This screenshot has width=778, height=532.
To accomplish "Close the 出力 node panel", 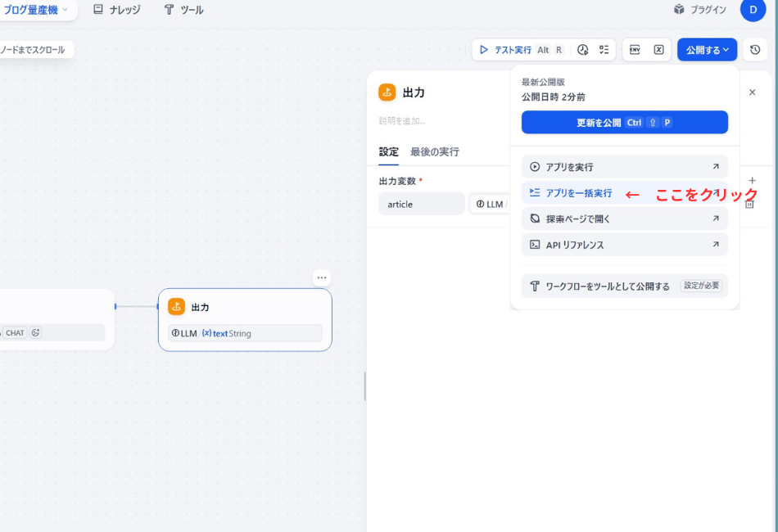I will click(x=752, y=92).
